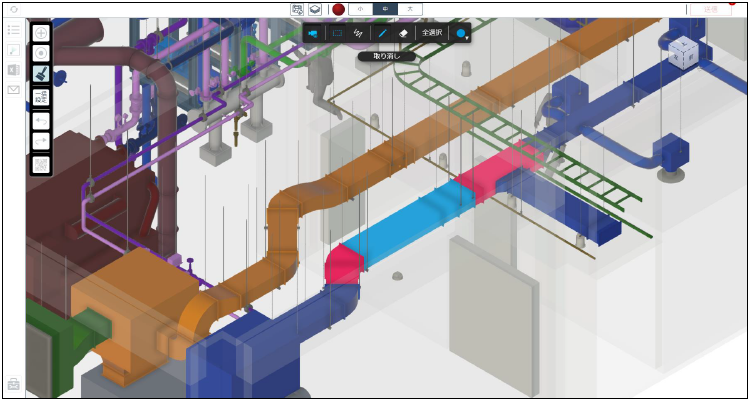This screenshot has height=401, width=749.
Task: Open the list panel in left sidebar
Action: tap(13, 30)
